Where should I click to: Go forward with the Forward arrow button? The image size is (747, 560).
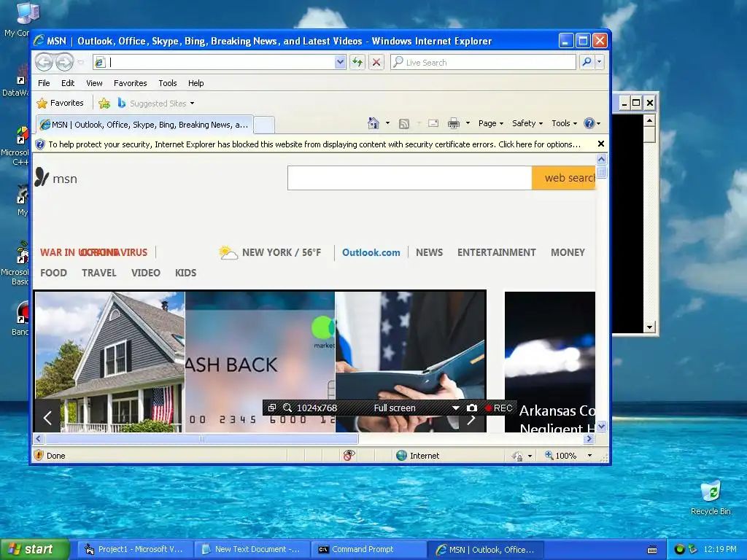pos(64,62)
